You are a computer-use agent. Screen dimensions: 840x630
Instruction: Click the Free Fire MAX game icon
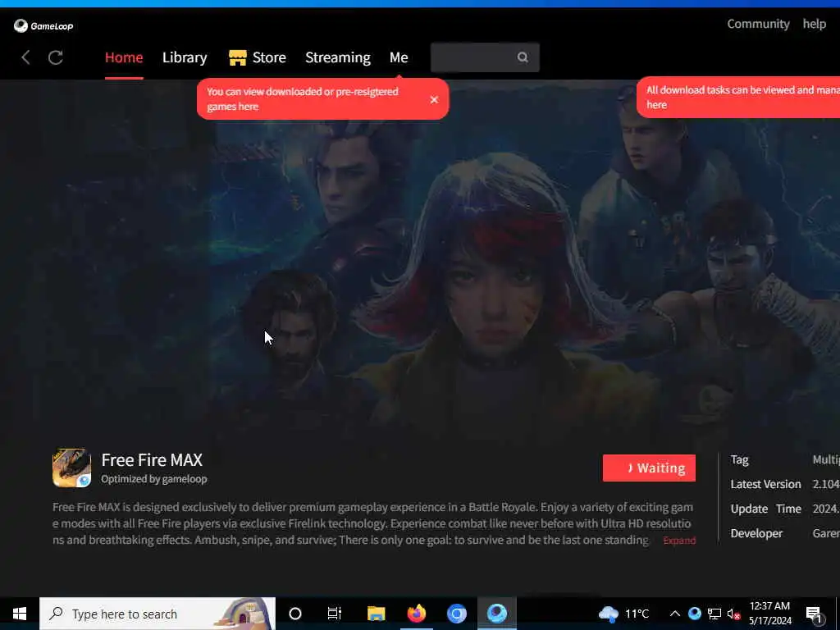pos(72,468)
